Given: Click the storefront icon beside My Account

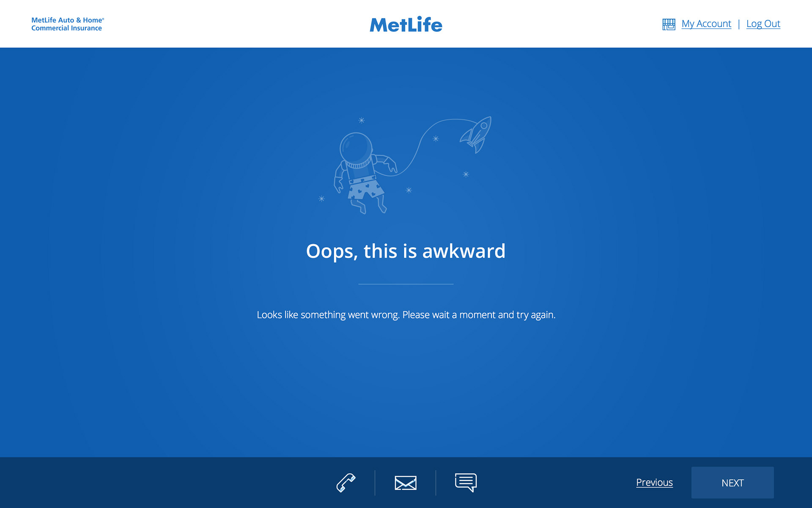Looking at the screenshot, I should click(669, 24).
